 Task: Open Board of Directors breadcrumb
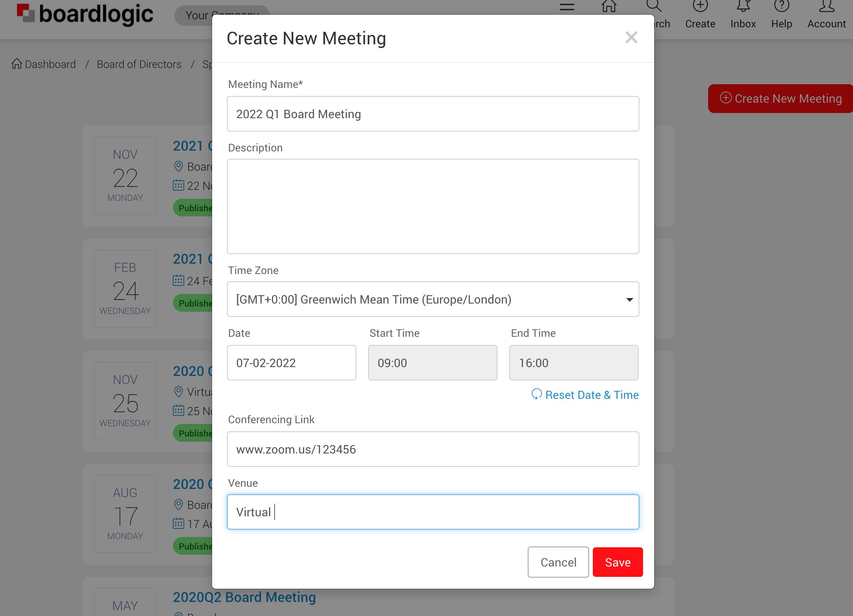click(x=139, y=64)
